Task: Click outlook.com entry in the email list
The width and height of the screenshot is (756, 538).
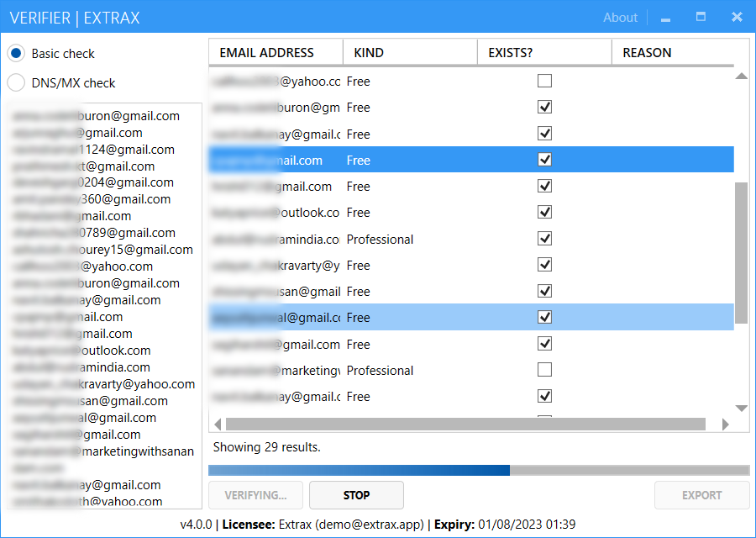Action: click(81, 351)
